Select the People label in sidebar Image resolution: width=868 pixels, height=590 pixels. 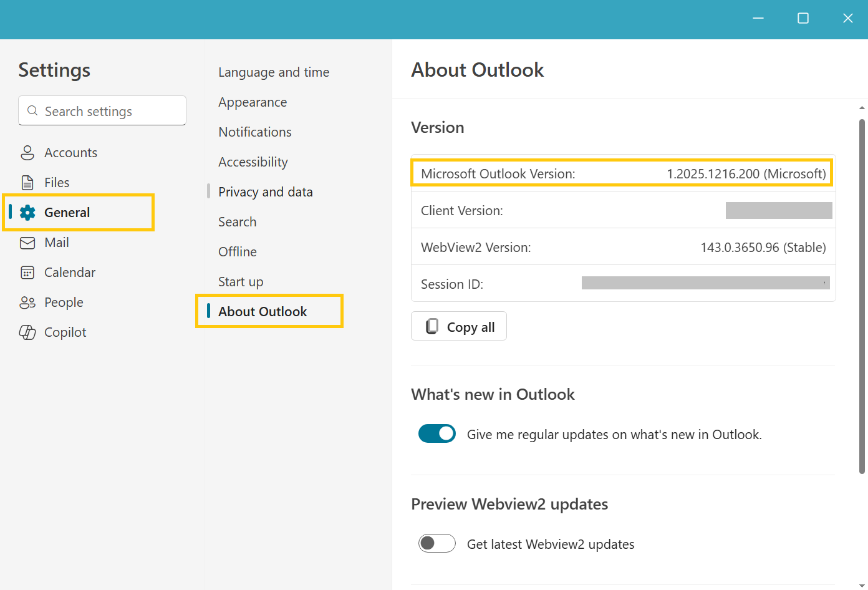click(64, 302)
